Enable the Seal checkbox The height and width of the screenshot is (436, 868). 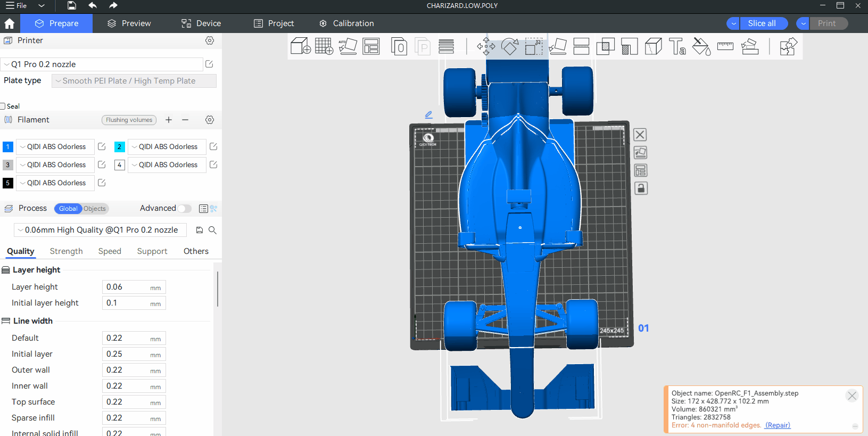[x=3, y=106]
